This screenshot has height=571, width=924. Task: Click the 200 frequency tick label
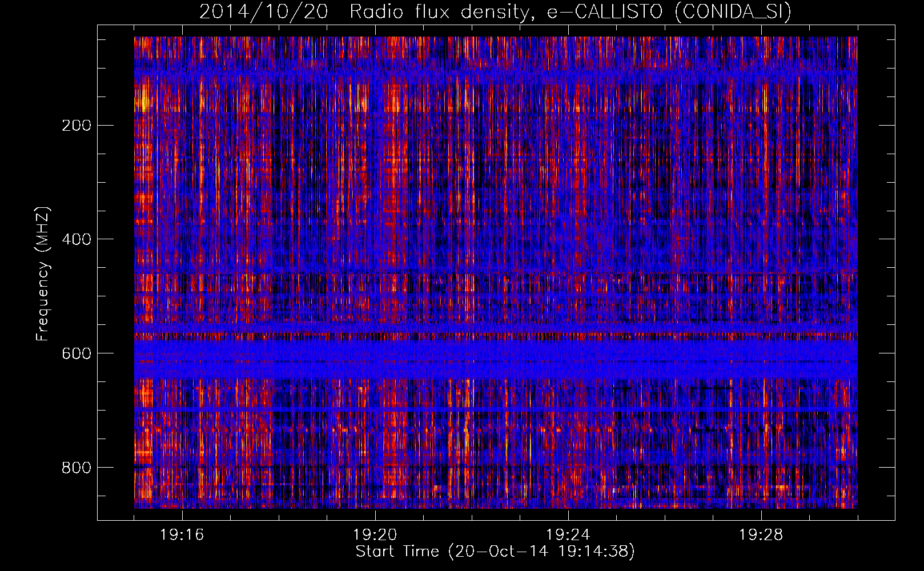click(x=76, y=125)
